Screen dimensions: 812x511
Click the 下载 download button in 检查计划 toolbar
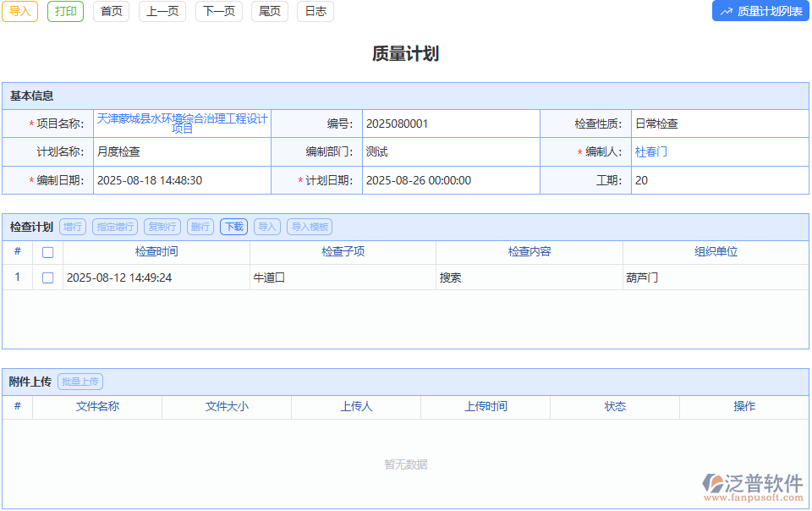point(233,227)
